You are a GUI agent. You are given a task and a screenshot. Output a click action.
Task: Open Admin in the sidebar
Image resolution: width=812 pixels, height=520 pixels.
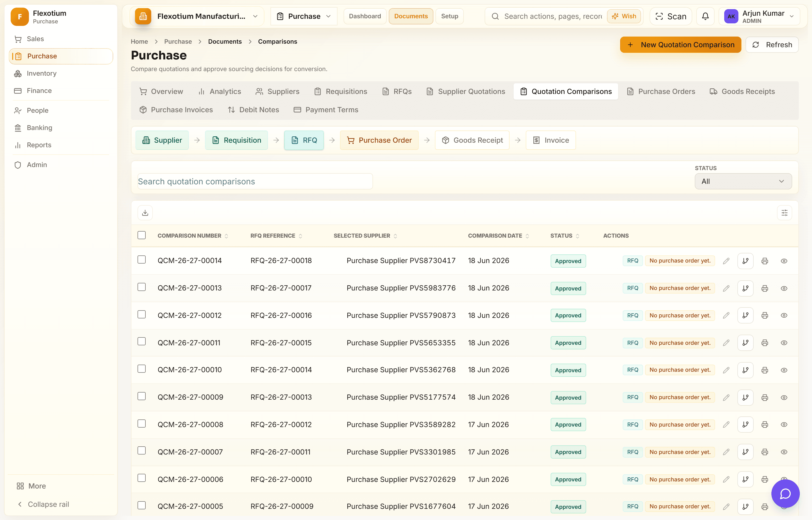coord(61,165)
